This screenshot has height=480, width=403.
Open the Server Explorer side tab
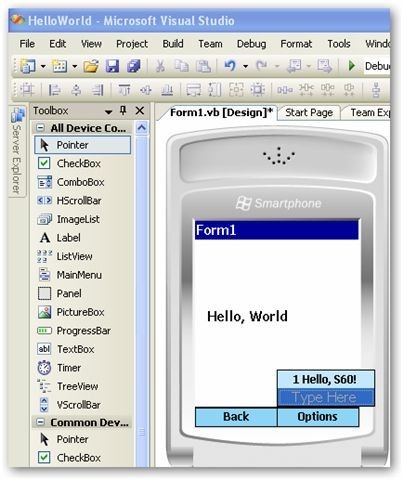17,152
